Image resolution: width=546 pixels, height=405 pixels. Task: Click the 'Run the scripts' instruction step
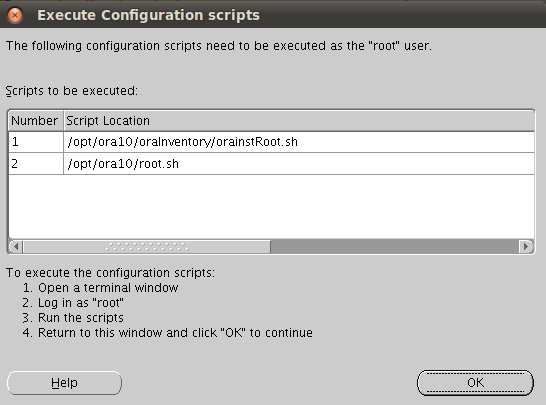(73, 318)
